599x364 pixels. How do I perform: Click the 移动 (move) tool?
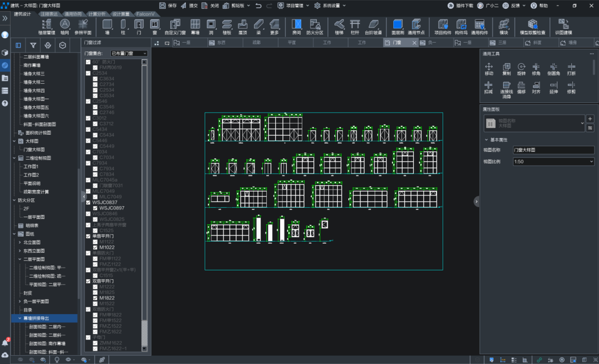(489, 69)
